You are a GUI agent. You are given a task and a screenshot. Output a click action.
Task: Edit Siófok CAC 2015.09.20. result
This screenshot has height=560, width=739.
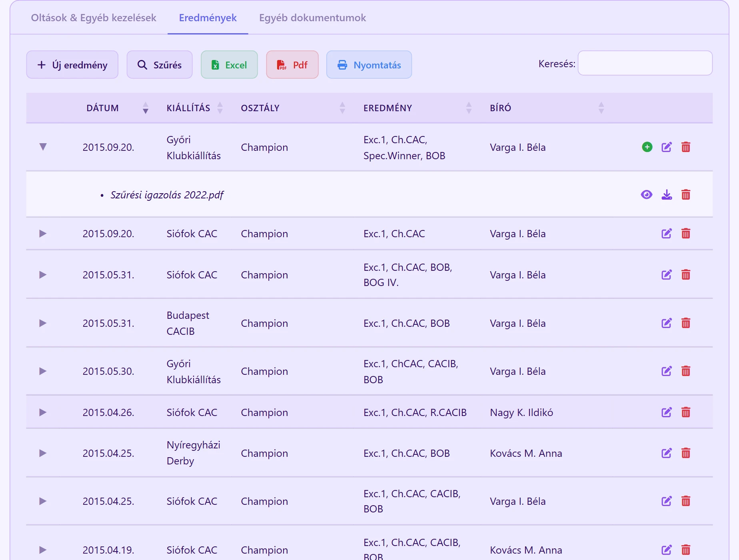tap(667, 234)
